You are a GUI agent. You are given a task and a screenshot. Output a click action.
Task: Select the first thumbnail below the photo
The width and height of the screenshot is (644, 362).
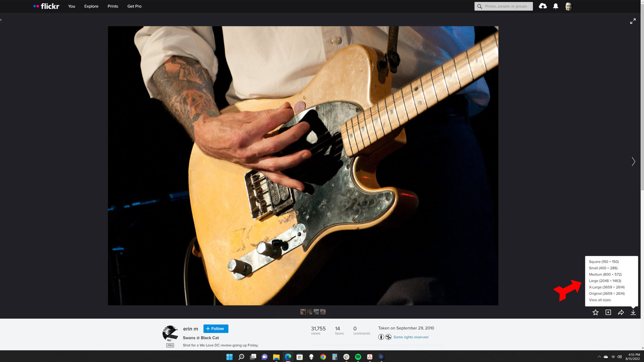click(303, 312)
